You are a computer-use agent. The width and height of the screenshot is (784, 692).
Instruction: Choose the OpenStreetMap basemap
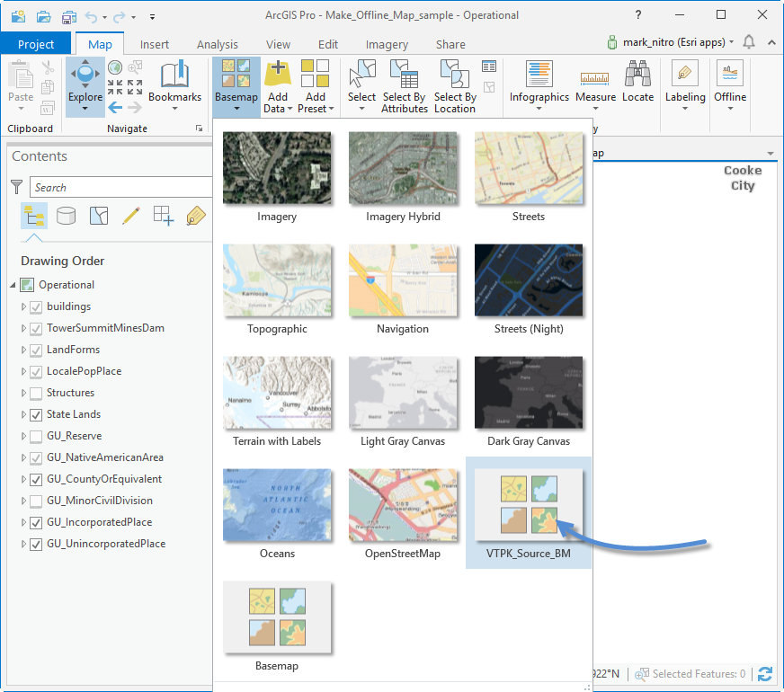click(403, 514)
